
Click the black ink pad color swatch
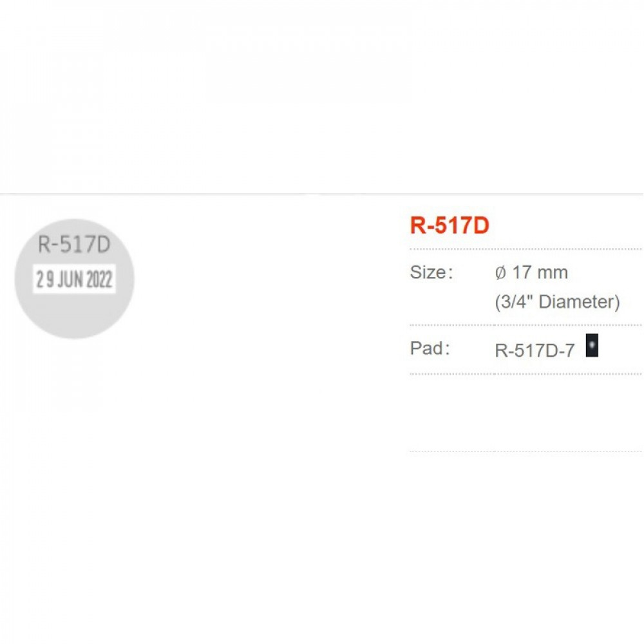592,346
